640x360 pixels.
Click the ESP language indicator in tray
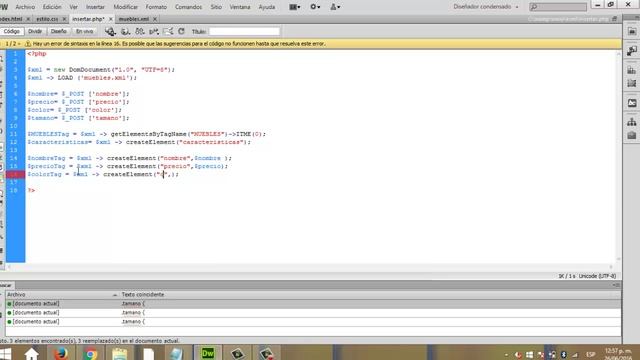coord(590,354)
